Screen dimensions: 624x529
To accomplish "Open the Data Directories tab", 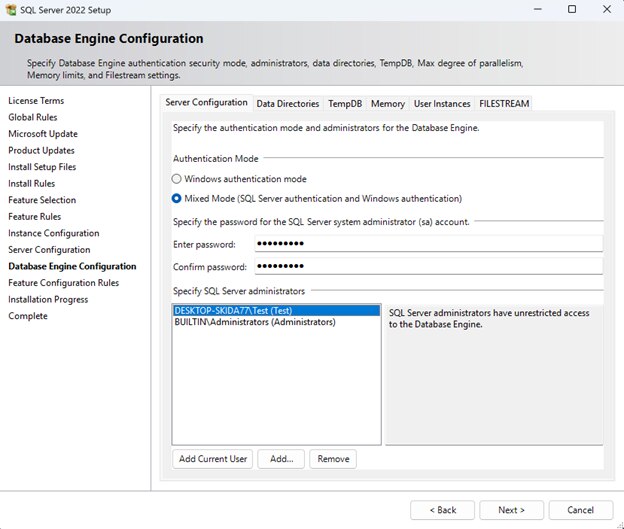I will 288,104.
